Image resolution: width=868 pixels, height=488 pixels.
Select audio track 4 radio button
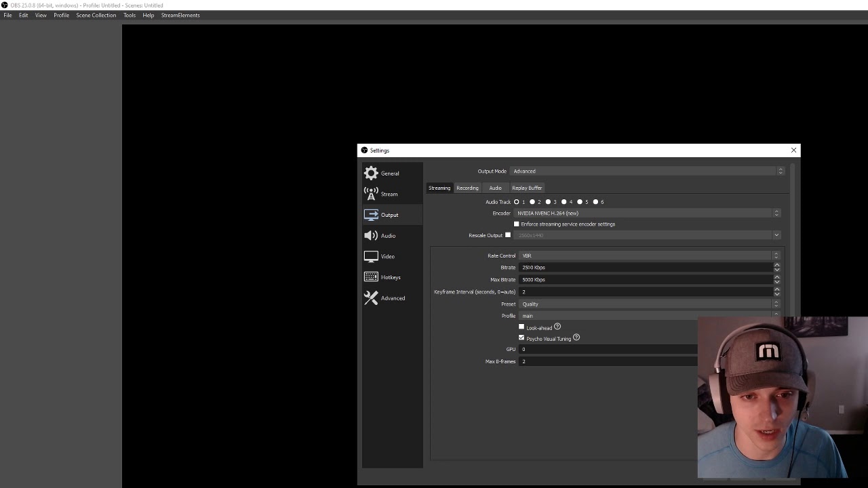tap(564, 202)
